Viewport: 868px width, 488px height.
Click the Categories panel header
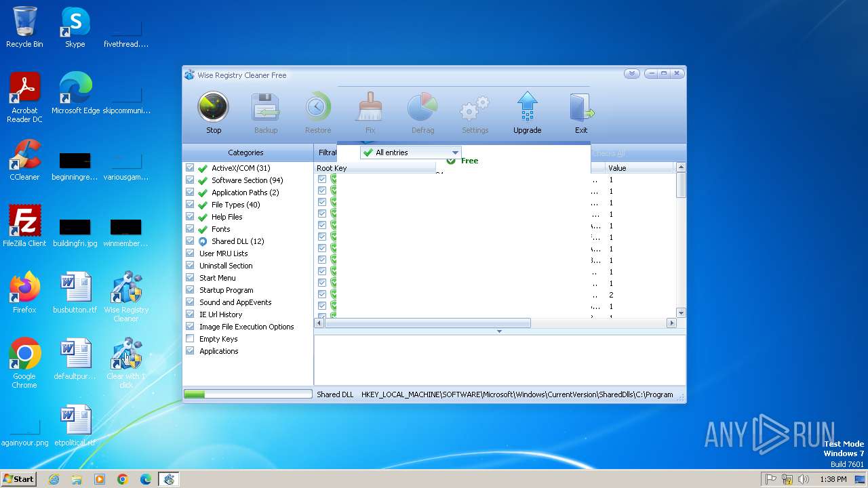tap(248, 152)
